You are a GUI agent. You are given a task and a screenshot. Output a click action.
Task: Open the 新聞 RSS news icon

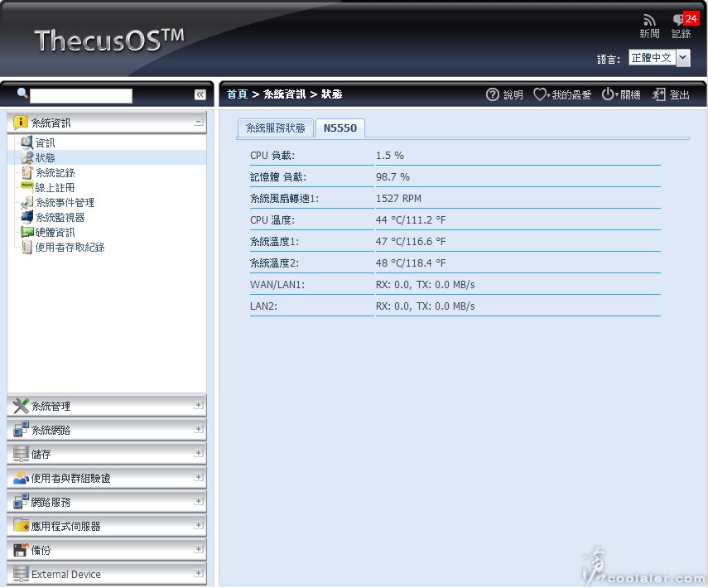[649, 21]
